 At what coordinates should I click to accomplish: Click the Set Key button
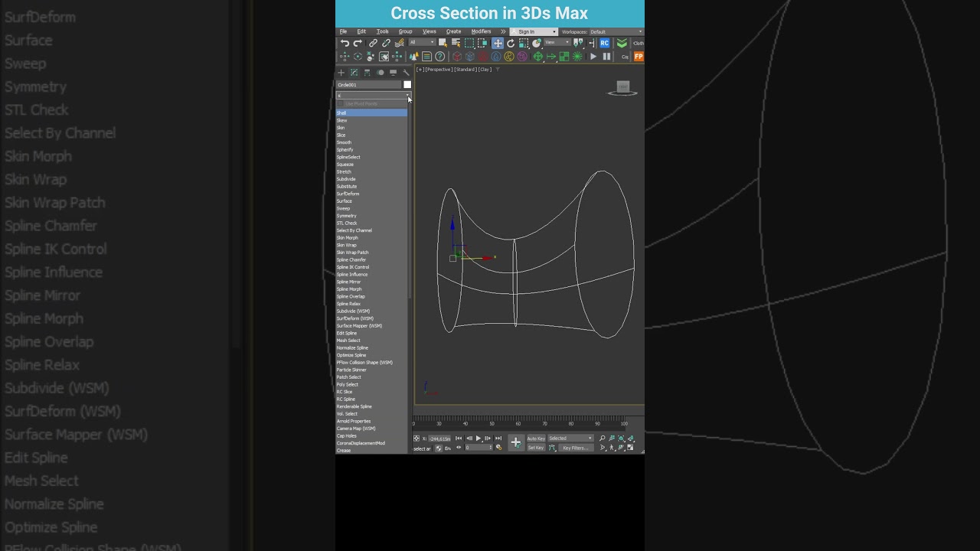point(536,447)
